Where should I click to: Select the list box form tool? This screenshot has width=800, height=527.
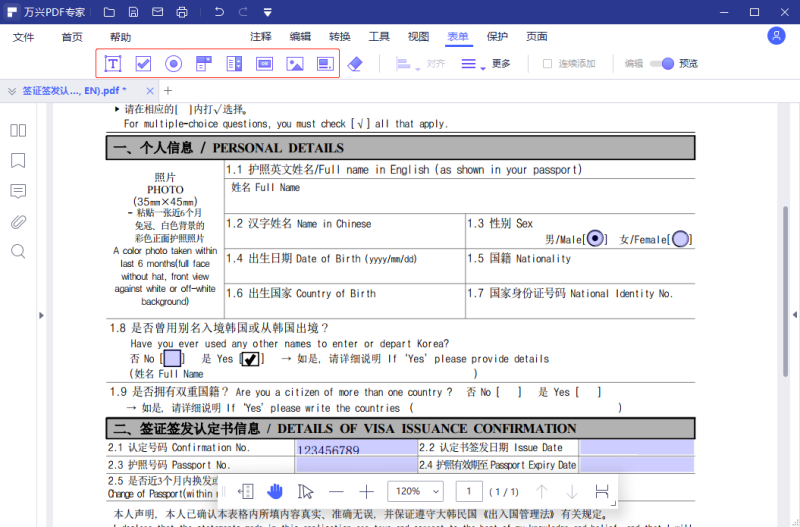pos(234,64)
